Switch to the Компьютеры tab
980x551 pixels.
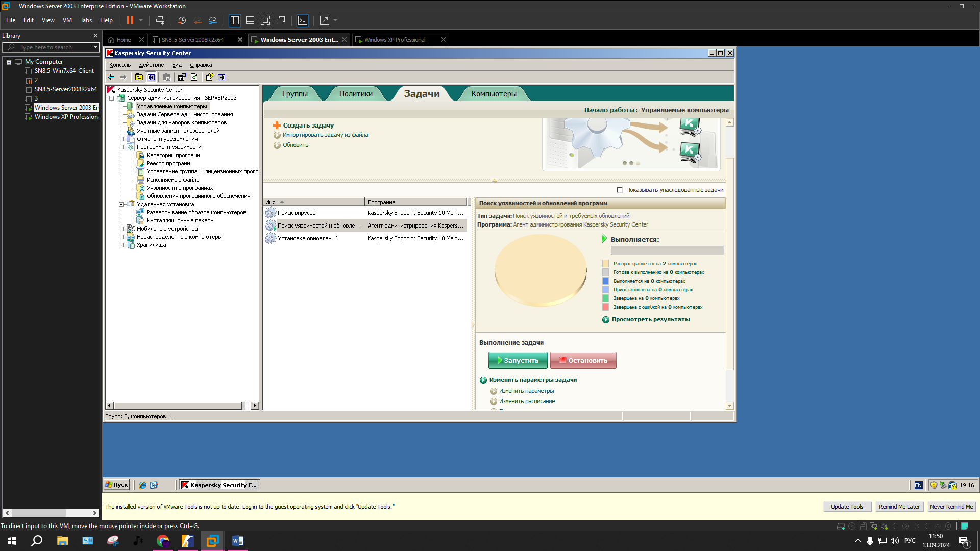click(494, 94)
